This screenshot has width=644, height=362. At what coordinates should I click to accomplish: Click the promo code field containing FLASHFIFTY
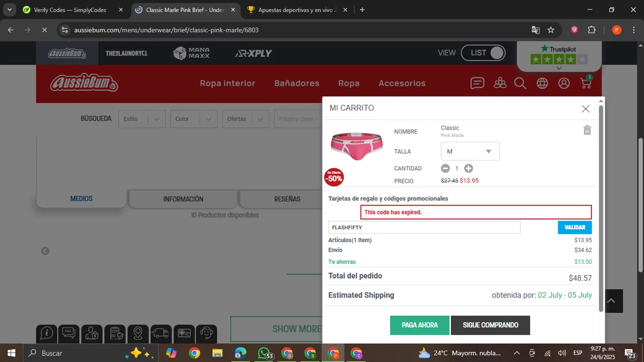(424, 227)
